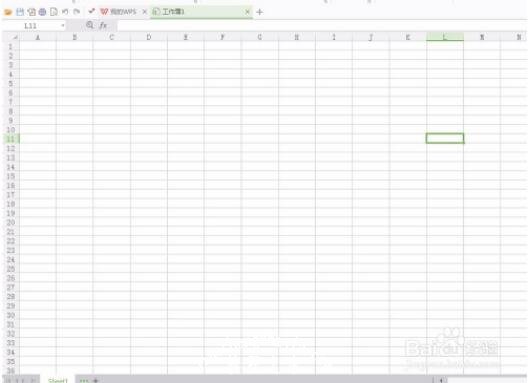Select column A header
The width and height of the screenshot is (528, 383).
38,37
